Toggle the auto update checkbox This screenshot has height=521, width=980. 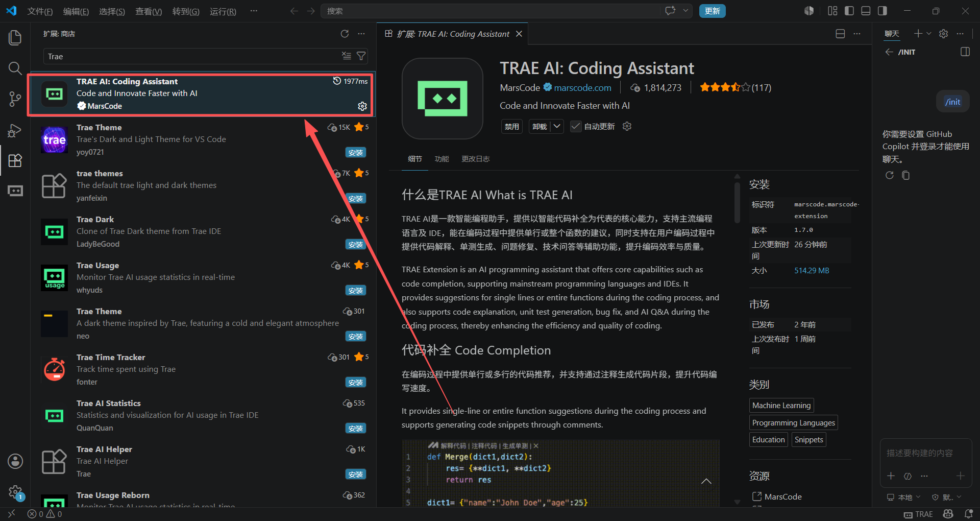[x=576, y=127]
